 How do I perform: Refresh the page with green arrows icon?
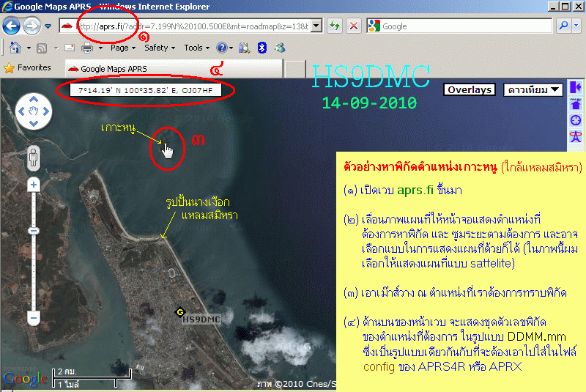coord(335,26)
